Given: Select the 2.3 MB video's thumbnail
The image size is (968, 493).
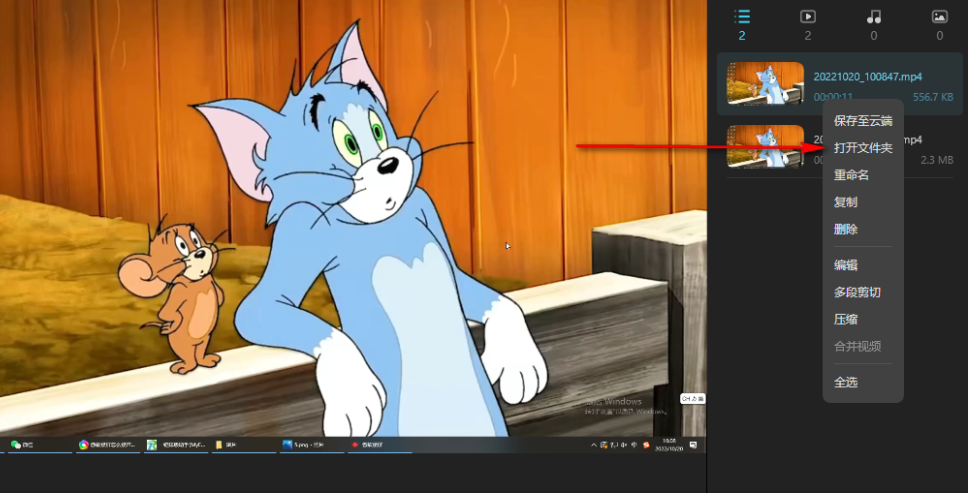Looking at the screenshot, I should pos(766,146).
